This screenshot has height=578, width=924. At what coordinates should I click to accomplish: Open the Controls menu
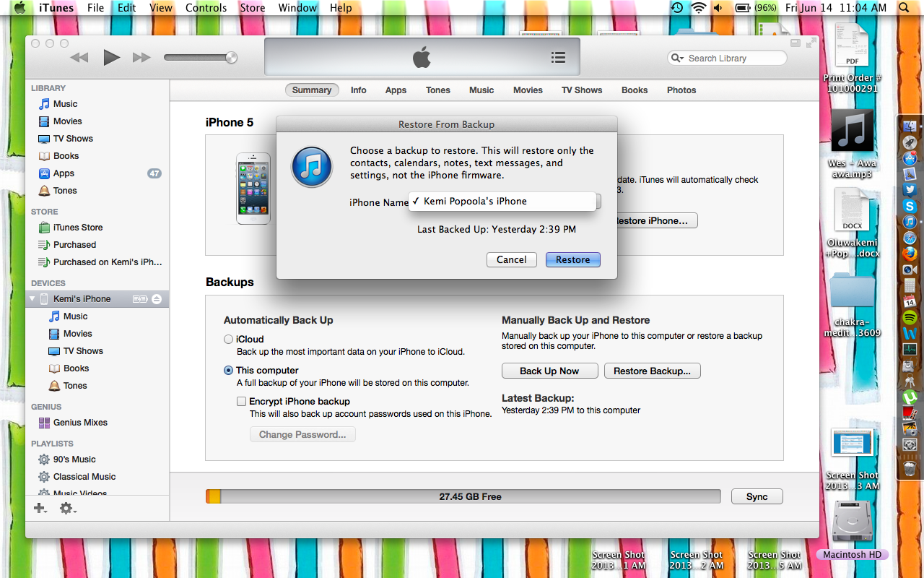click(206, 8)
